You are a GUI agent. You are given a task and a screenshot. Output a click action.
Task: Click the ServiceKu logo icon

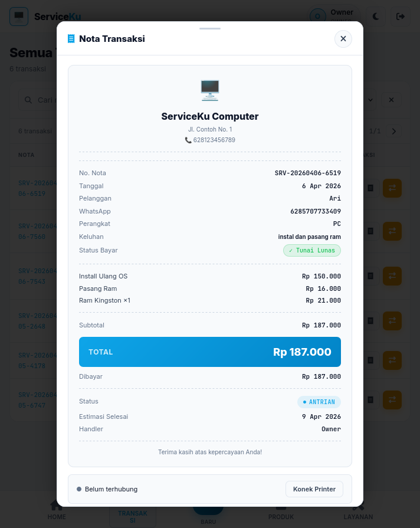coord(19,16)
